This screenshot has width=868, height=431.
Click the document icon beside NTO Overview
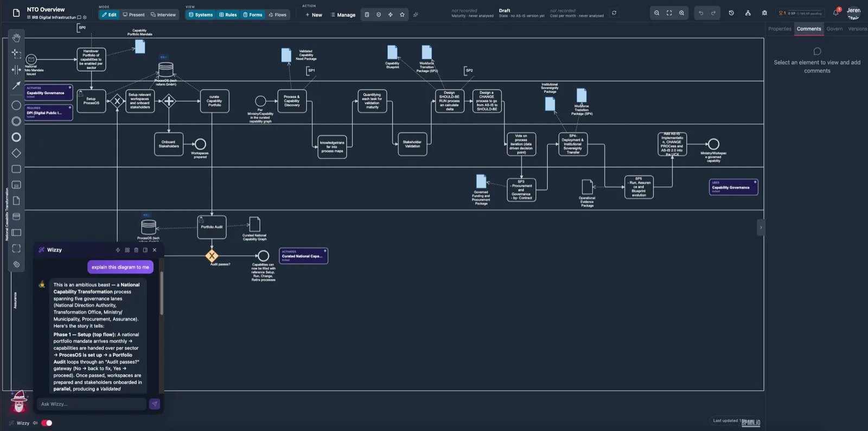[16, 13]
